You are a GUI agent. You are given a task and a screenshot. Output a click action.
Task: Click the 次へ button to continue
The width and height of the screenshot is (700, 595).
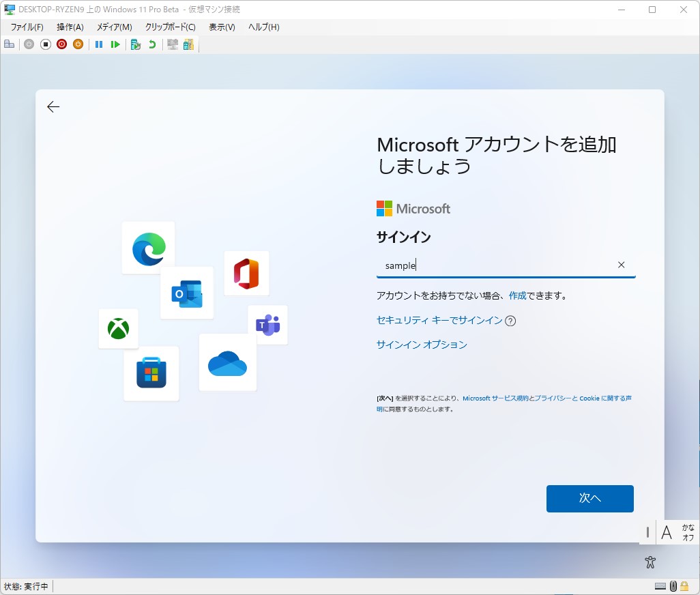589,498
